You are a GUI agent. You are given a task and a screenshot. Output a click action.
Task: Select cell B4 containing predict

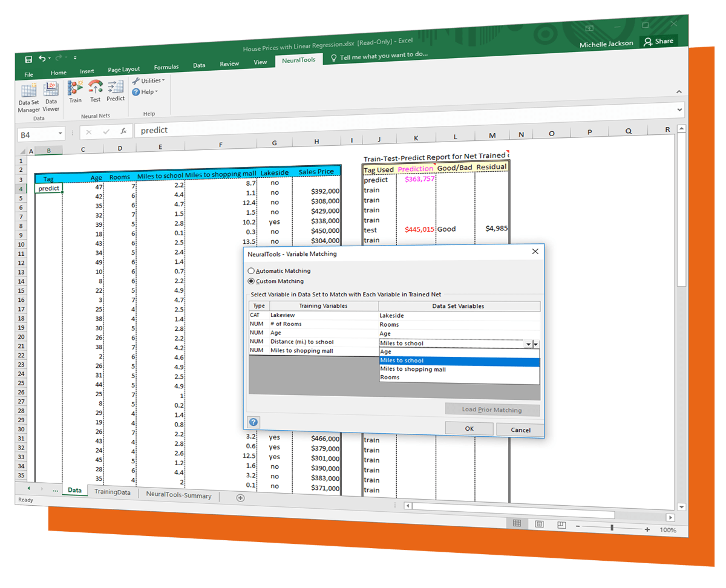48,188
